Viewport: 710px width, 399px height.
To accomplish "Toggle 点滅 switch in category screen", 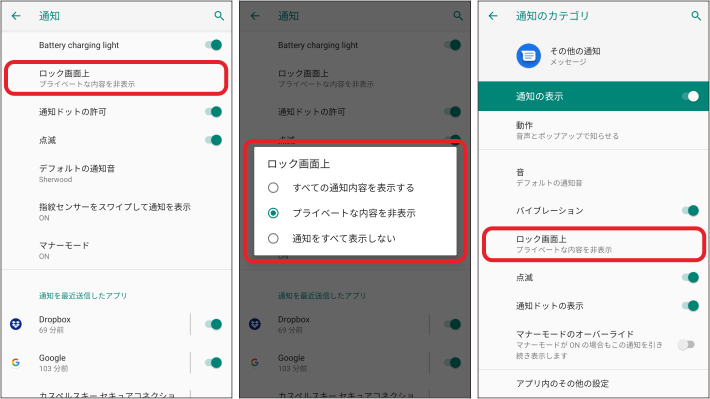I will (691, 277).
